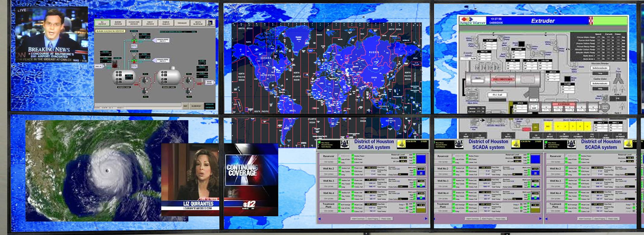Screen dimensions: 644x235
Task: Click the CNN Breaking News live video
Action: (52, 34)
